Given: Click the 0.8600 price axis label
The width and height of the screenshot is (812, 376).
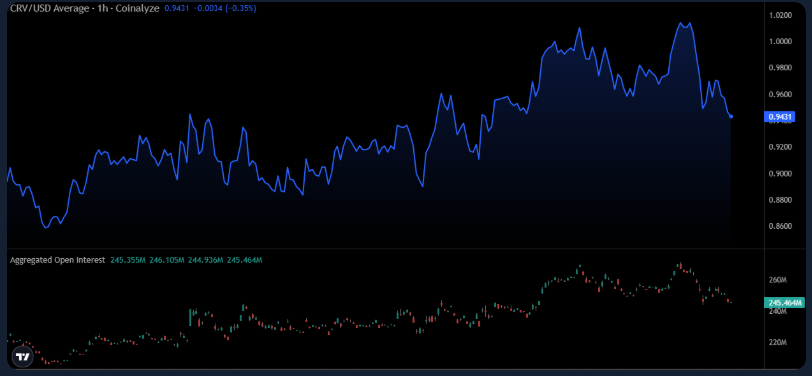Looking at the screenshot, I should pos(779,226).
